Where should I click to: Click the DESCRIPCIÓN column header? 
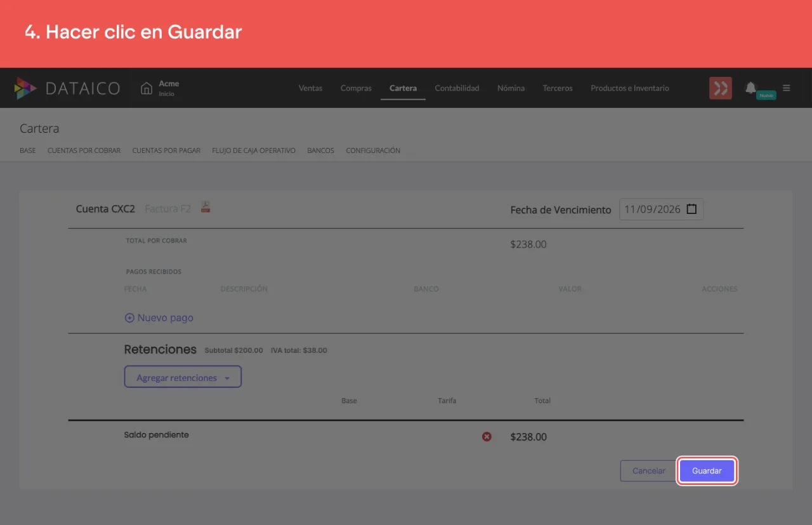244,289
